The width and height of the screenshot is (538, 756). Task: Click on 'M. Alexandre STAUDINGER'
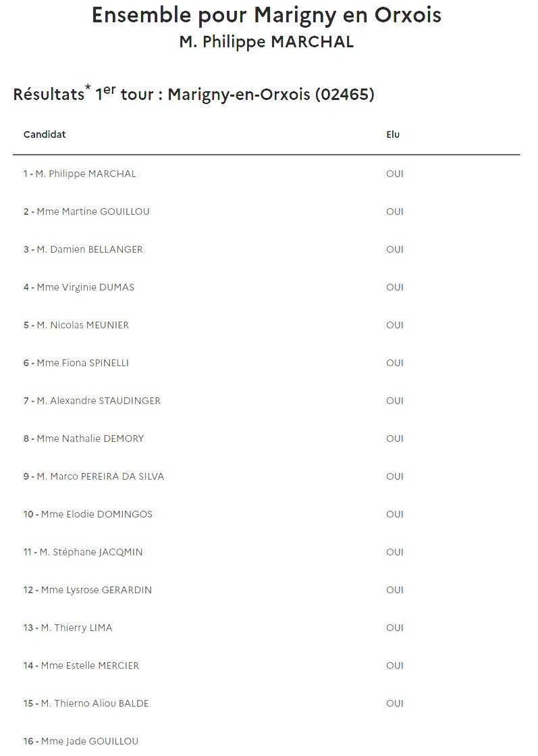(x=92, y=401)
